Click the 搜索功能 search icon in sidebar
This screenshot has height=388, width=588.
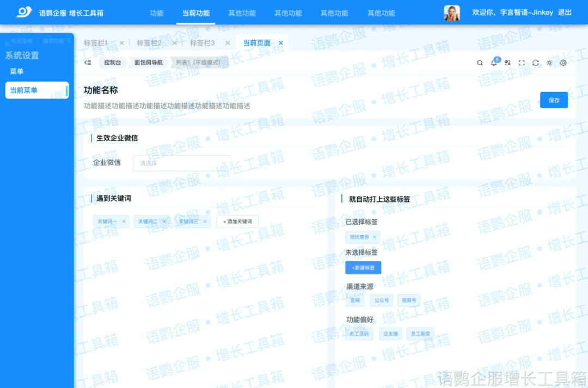69,41
